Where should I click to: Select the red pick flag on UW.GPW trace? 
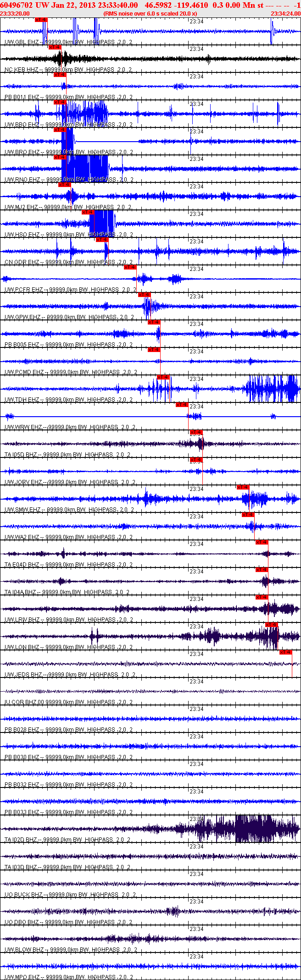coord(145,295)
